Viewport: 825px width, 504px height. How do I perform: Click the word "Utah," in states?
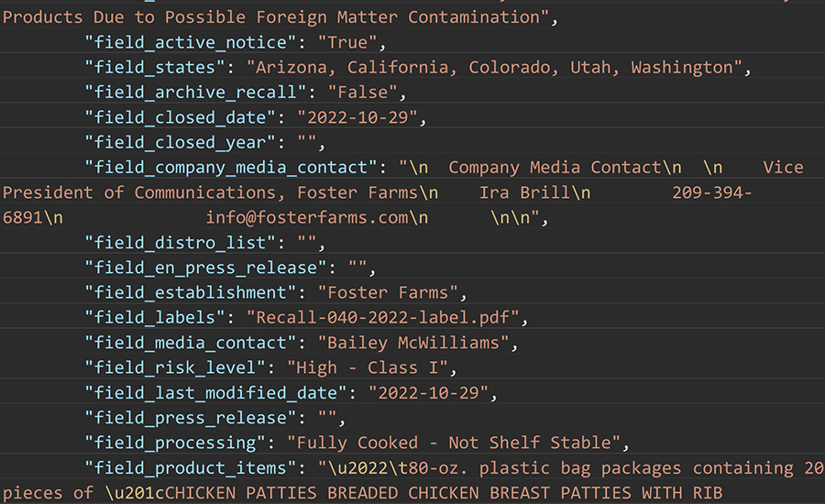pyautogui.click(x=595, y=67)
